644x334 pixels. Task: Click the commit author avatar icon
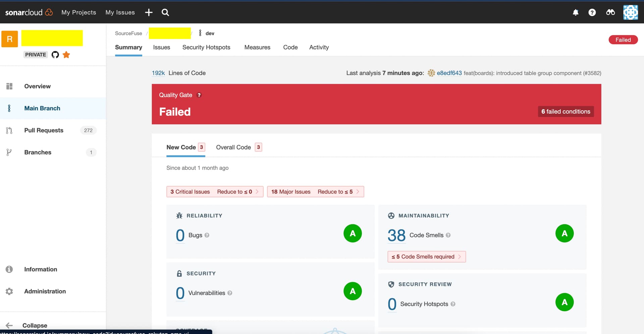431,73
